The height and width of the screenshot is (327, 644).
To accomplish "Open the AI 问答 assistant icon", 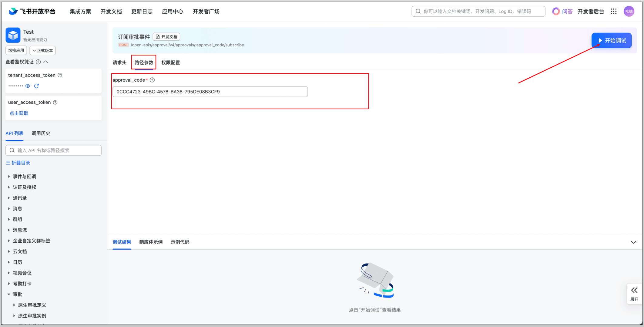I will [556, 12].
